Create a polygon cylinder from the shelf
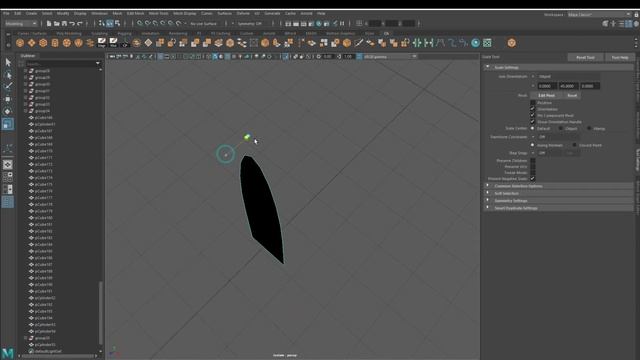The height and width of the screenshot is (360, 640). [55, 43]
